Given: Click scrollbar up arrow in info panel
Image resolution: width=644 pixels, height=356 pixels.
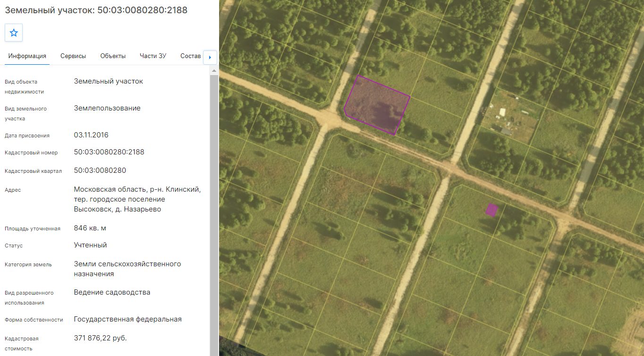Looking at the screenshot, I should (x=214, y=71).
